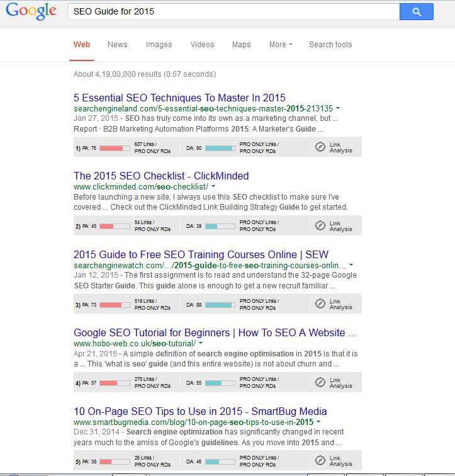Image resolution: width=455 pixels, height=476 pixels.
Task: Click 'Link Analysis' label in SmartBug result bar
Action: [341, 461]
